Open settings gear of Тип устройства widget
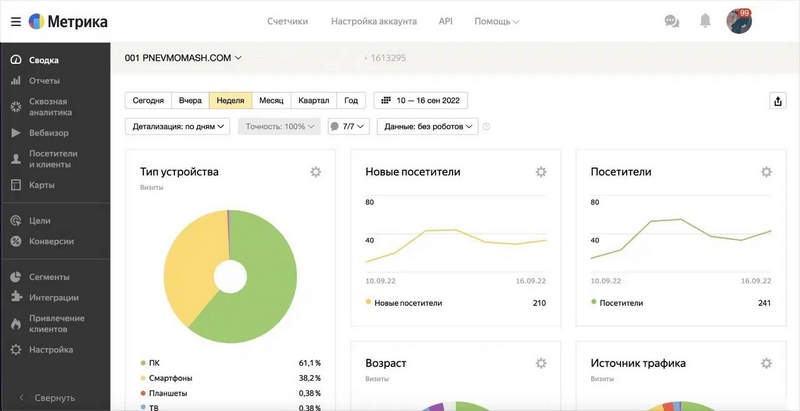The image size is (800, 411). (x=316, y=172)
